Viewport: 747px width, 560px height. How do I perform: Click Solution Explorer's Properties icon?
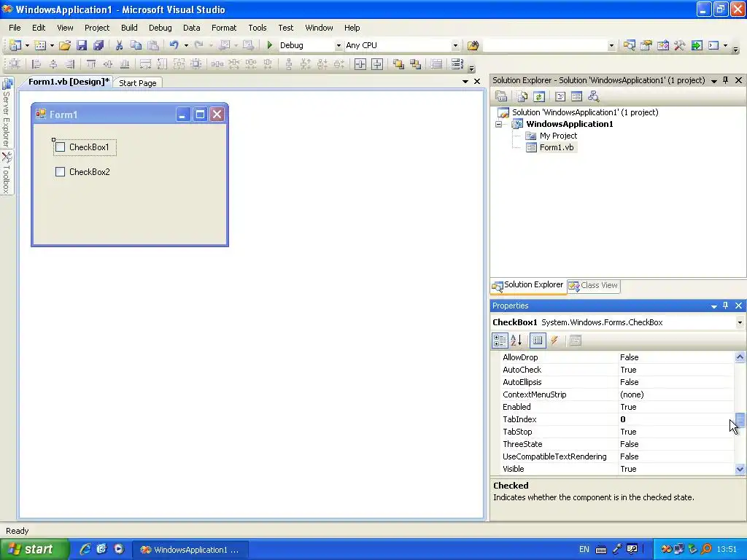tap(501, 97)
